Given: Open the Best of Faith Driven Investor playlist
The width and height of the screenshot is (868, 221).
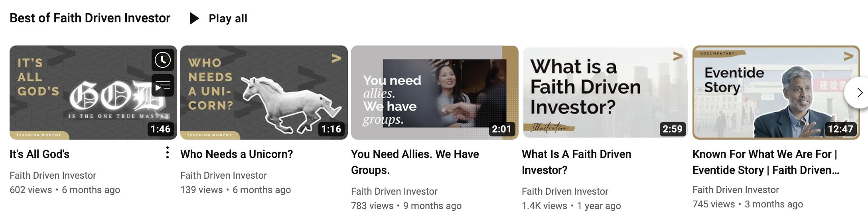Looking at the screenshot, I should point(90,18).
